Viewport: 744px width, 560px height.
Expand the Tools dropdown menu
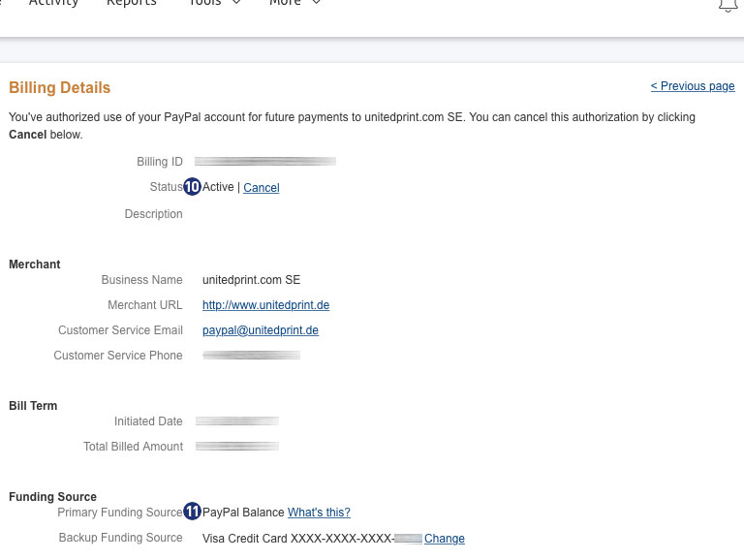[214, 4]
